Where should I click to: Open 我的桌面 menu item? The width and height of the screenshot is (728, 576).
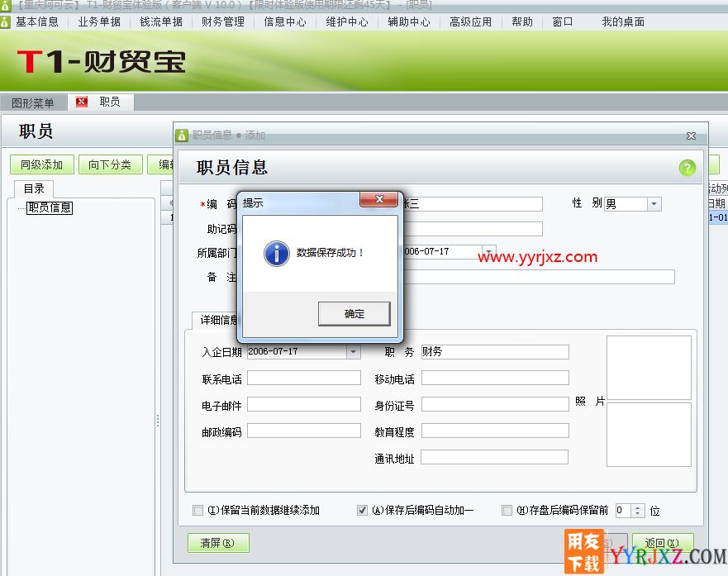click(x=623, y=21)
